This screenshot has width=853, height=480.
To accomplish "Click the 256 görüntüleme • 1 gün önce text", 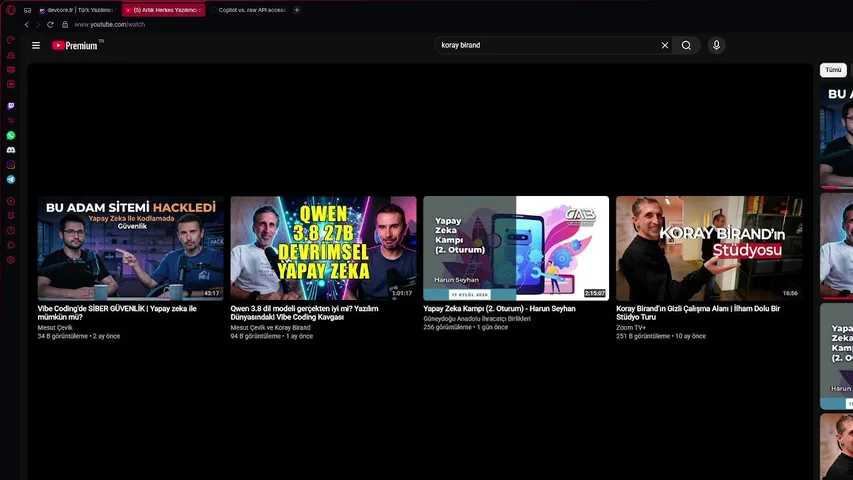I will tap(466, 328).
